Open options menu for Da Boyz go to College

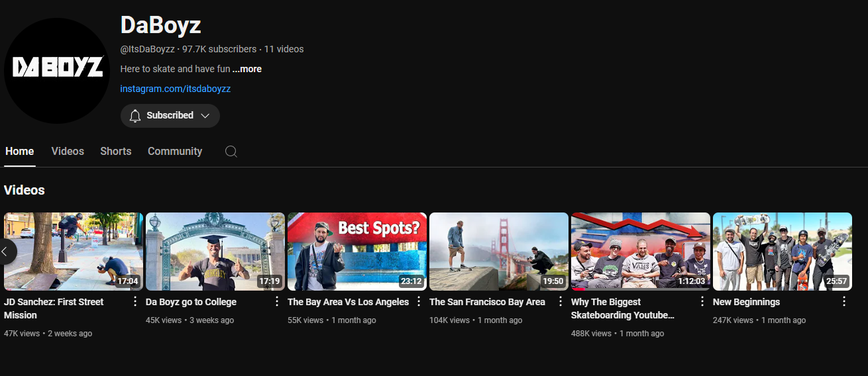(277, 302)
